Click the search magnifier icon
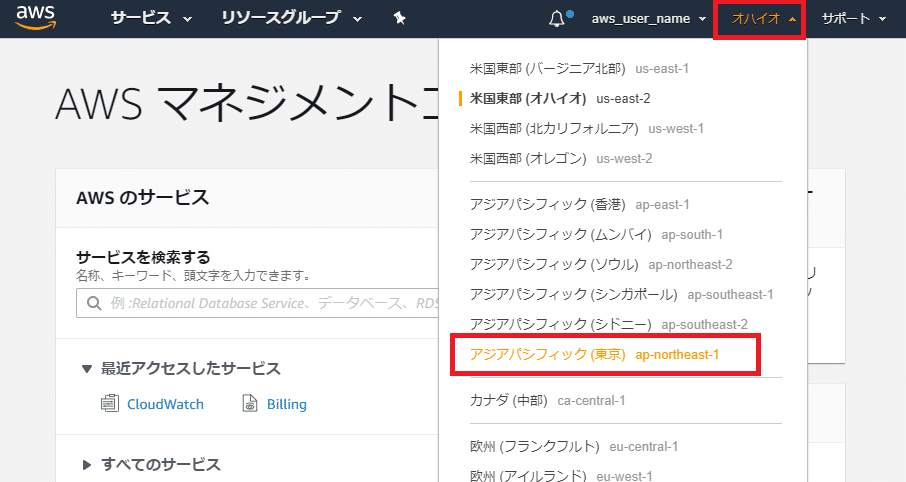Image resolution: width=906 pixels, height=482 pixels. pyautogui.click(x=94, y=303)
